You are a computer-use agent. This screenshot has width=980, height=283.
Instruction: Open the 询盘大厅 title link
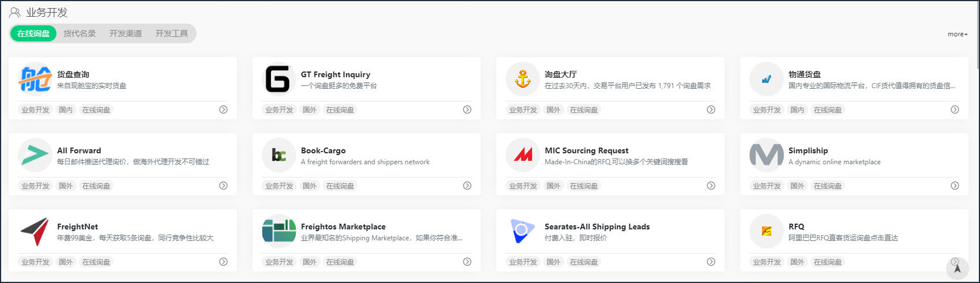(561, 74)
